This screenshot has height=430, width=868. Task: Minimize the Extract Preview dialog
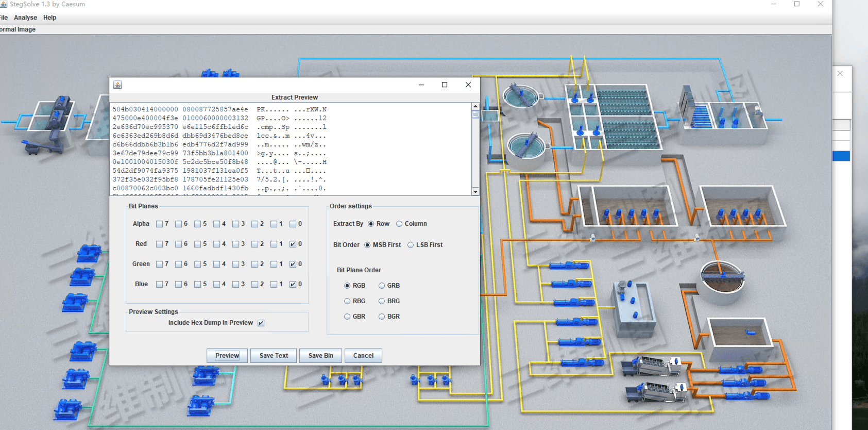421,85
